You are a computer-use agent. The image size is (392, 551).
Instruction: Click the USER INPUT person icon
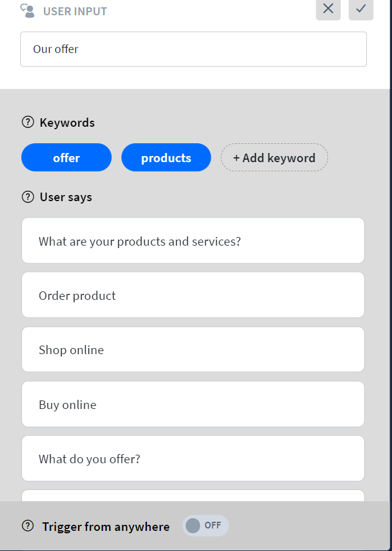28,10
